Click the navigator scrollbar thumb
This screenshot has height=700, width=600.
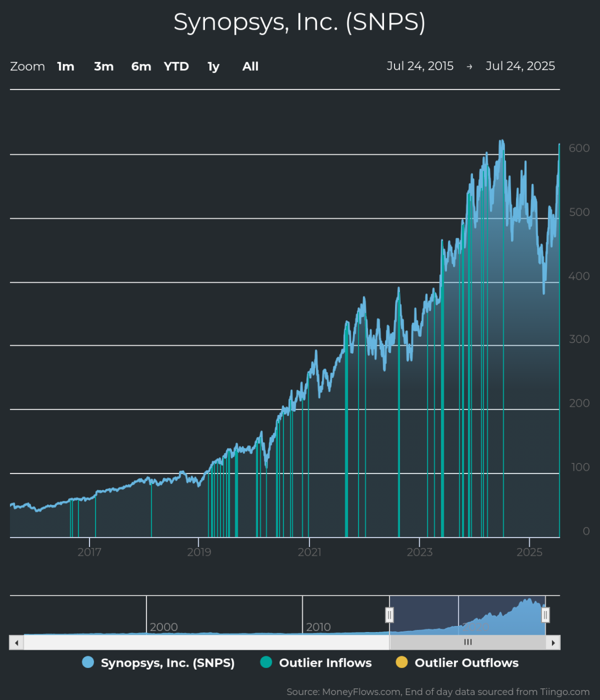[x=467, y=643]
